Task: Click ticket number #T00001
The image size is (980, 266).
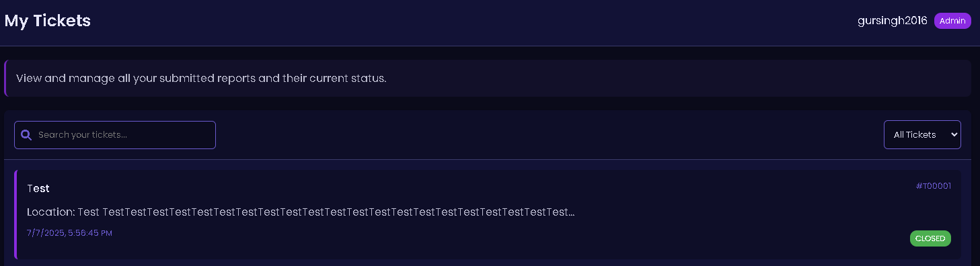Action: 934,186
